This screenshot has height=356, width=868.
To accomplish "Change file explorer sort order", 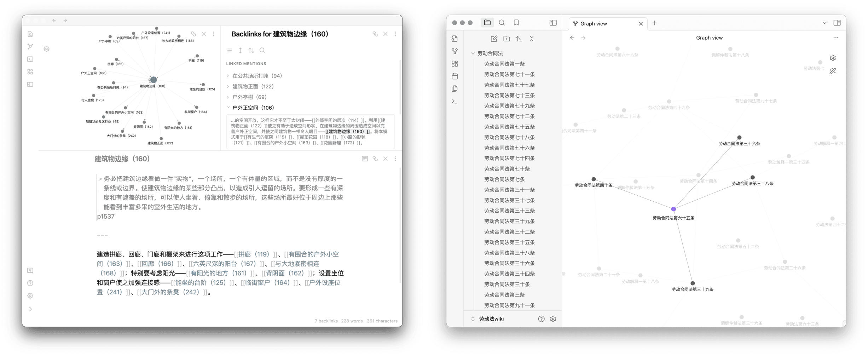I will point(519,39).
